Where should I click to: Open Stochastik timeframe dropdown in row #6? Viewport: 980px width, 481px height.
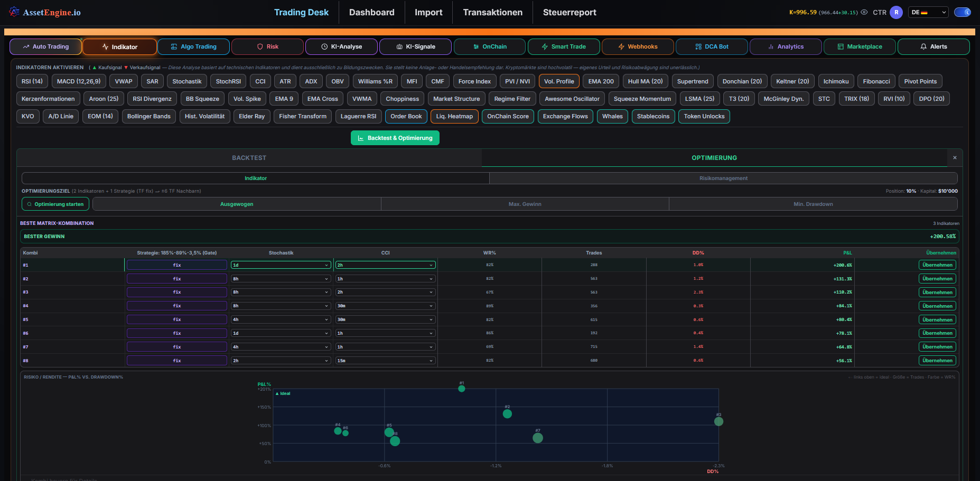[x=281, y=333]
